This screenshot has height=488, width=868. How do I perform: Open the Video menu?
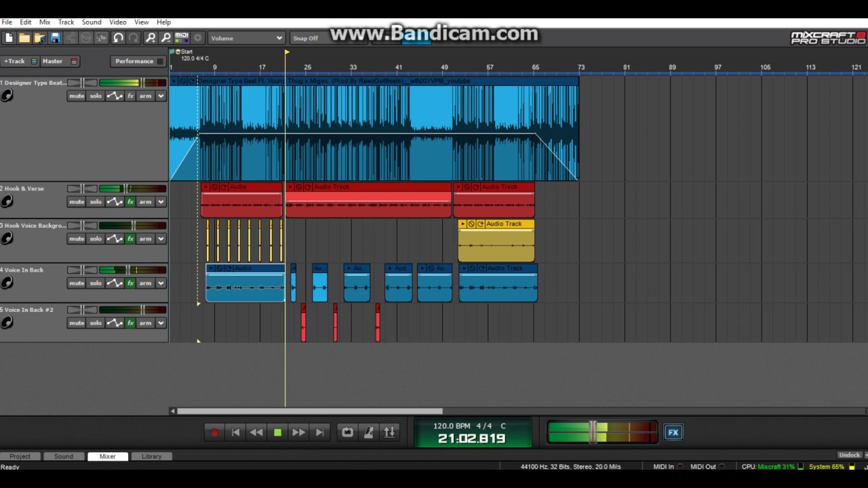(118, 22)
